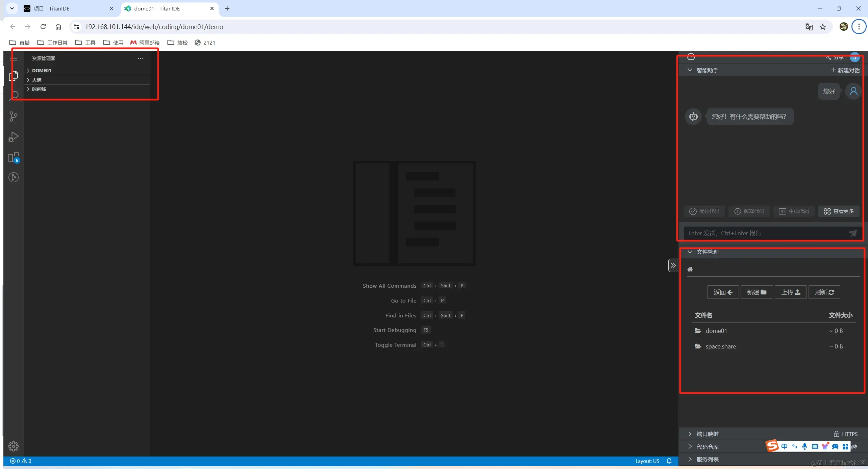Open the Extensions view icon
The image size is (868, 469).
coord(13,157)
